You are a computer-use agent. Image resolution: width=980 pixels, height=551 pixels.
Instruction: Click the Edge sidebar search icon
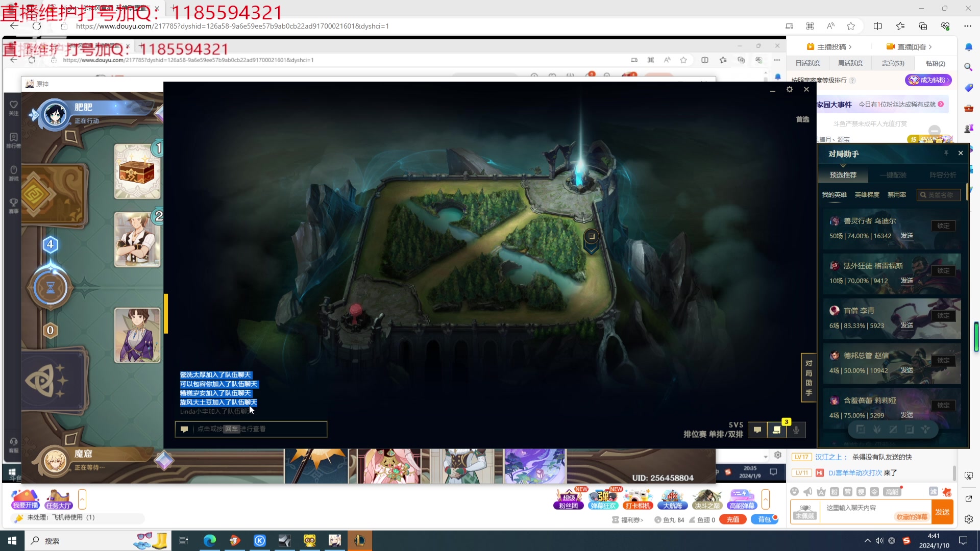969,67
